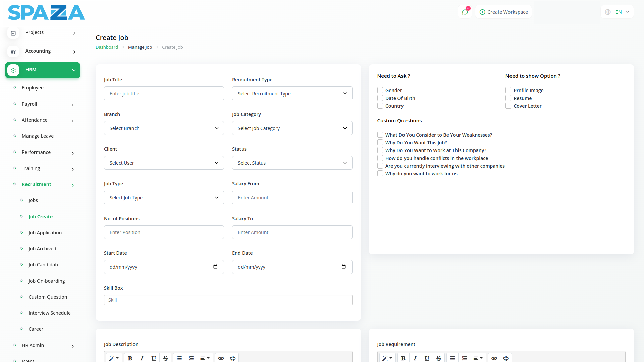Click the Create Workspace button
This screenshot has width=644, height=362.
pos(503,12)
